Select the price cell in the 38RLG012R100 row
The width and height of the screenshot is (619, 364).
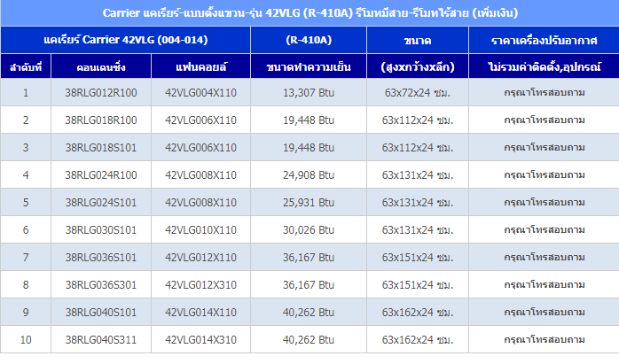coord(544,93)
